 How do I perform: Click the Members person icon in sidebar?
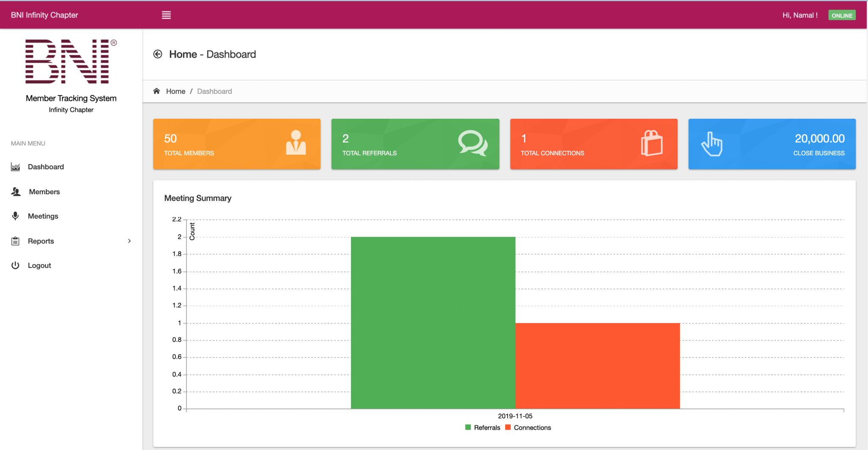16,192
